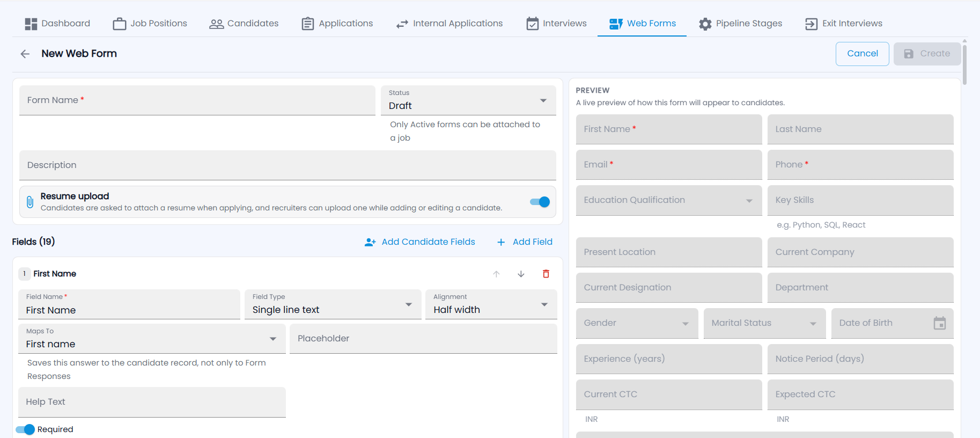This screenshot has width=980, height=438.
Task: Click the Dashboard grid icon
Action: [31, 24]
